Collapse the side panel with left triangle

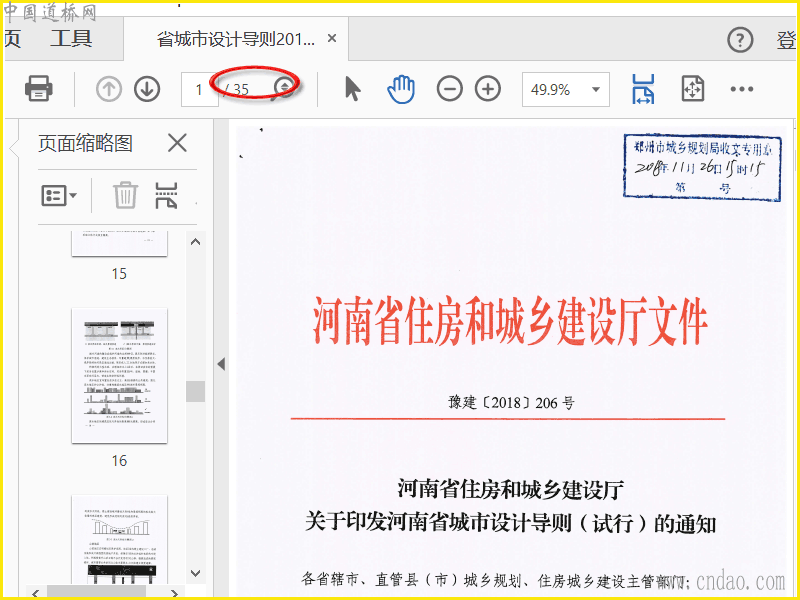pyautogui.click(x=221, y=364)
